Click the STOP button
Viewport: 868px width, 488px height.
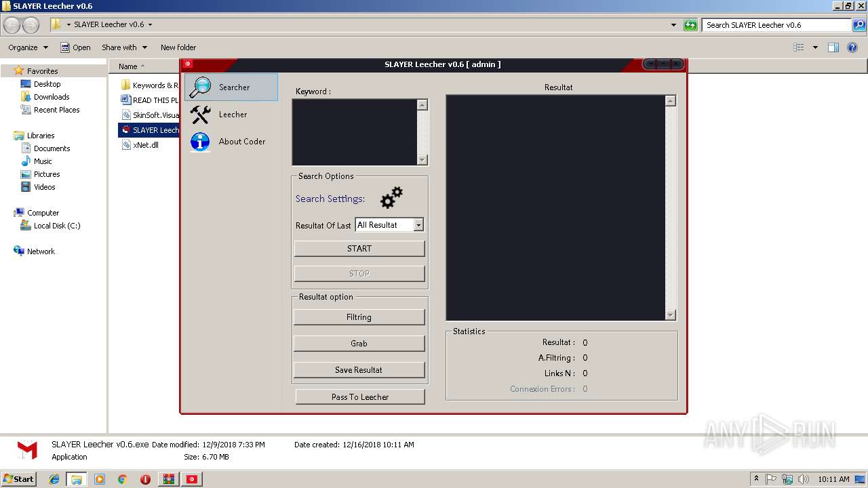tap(359, 274)
